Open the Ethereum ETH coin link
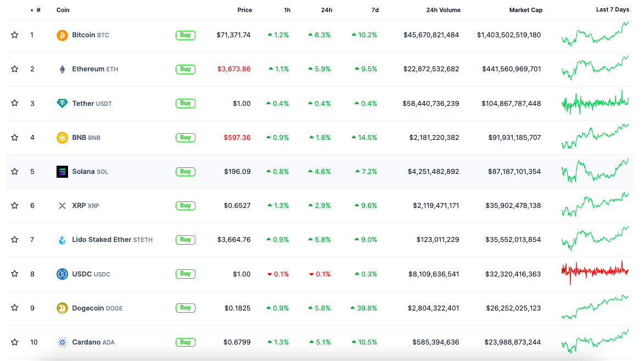The height and width of the screenshot is (361, 644). click(95, 69)
